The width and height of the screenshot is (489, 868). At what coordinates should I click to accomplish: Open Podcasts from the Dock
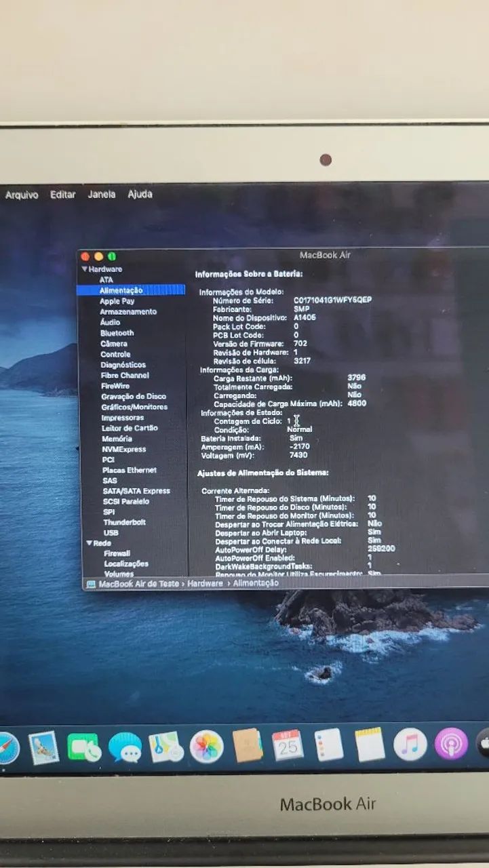pyautogui.click(x=451, y=743)
